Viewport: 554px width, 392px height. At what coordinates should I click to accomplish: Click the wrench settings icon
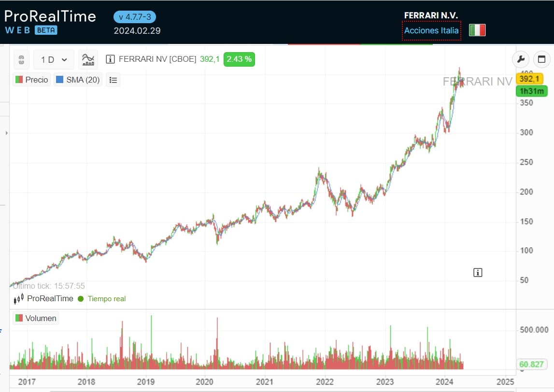point(520,59)
